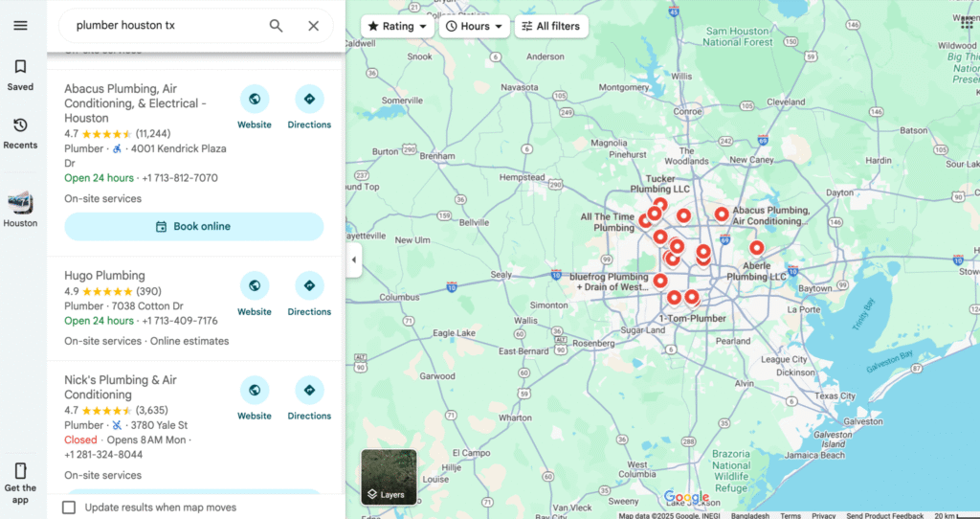The image size is (980, 519).
Task: Click Nick's phone number +1 281-324-8044
Action: 103,455
